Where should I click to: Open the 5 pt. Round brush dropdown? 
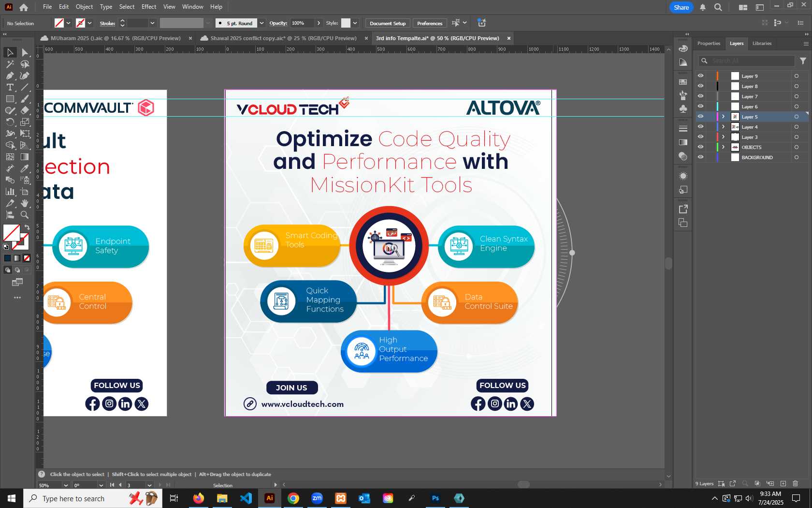[x=261, y=23]
